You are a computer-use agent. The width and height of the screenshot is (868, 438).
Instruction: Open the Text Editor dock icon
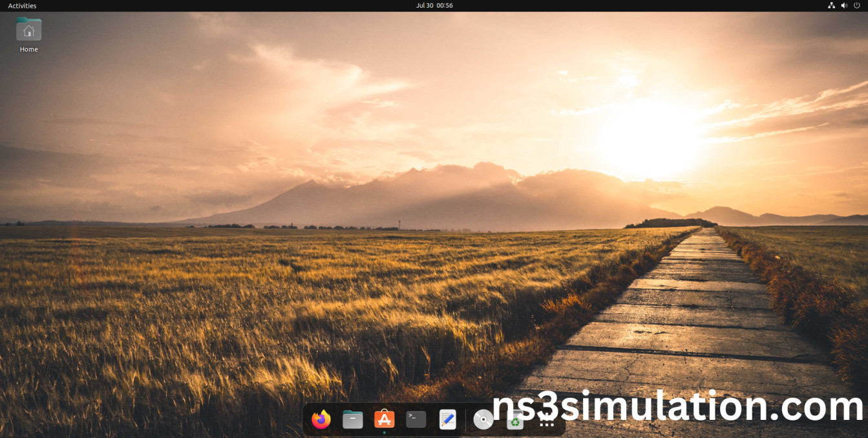tap(447, 420)
